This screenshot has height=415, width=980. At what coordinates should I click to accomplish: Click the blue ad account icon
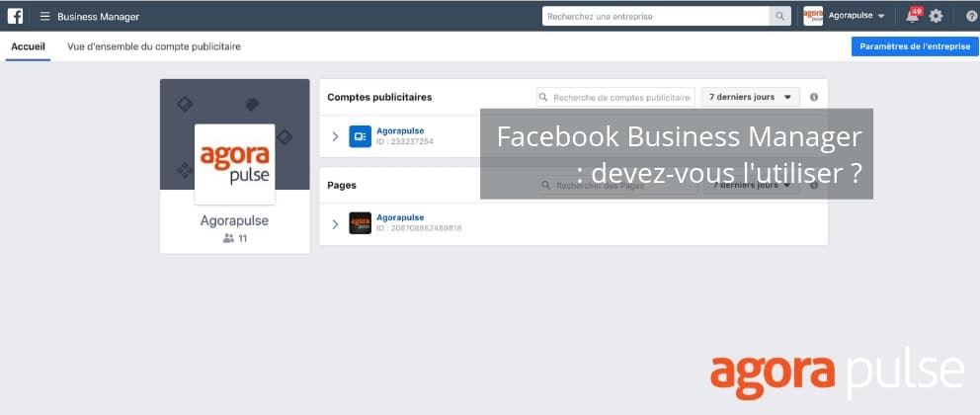pyautogui.click(x=360, y=136)
